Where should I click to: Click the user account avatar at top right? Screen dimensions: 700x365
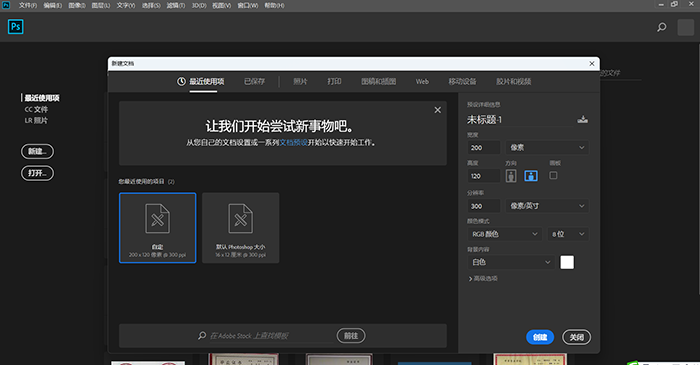click(x=686, y=27)
